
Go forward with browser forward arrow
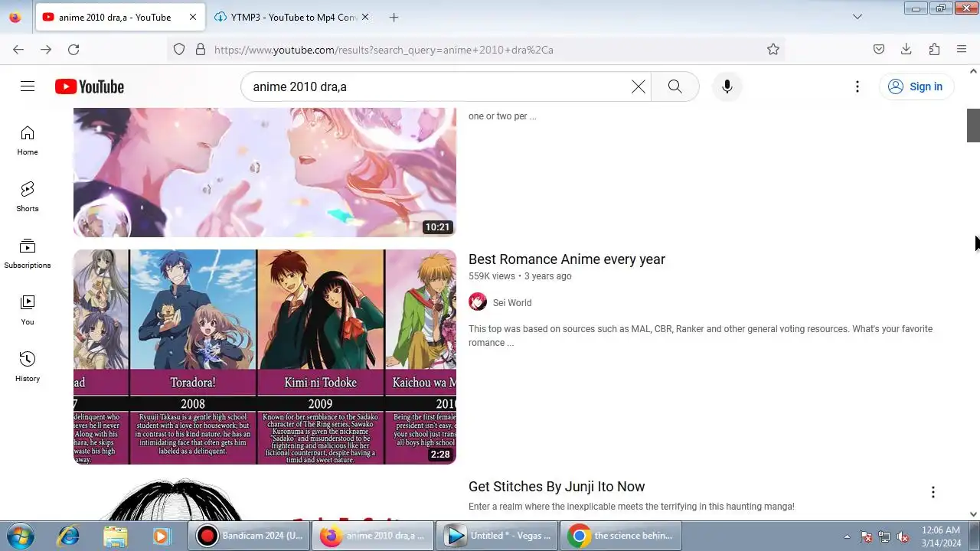[46, 49]
